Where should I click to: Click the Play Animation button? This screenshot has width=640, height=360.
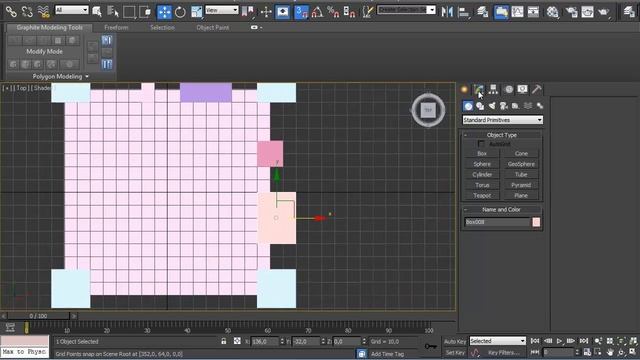click(x=559, y=341)
